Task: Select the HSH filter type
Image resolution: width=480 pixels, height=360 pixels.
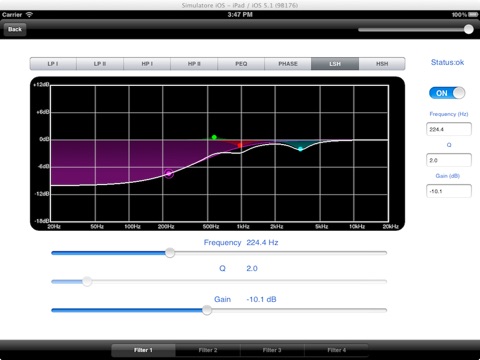Action: tap(382, 64)
